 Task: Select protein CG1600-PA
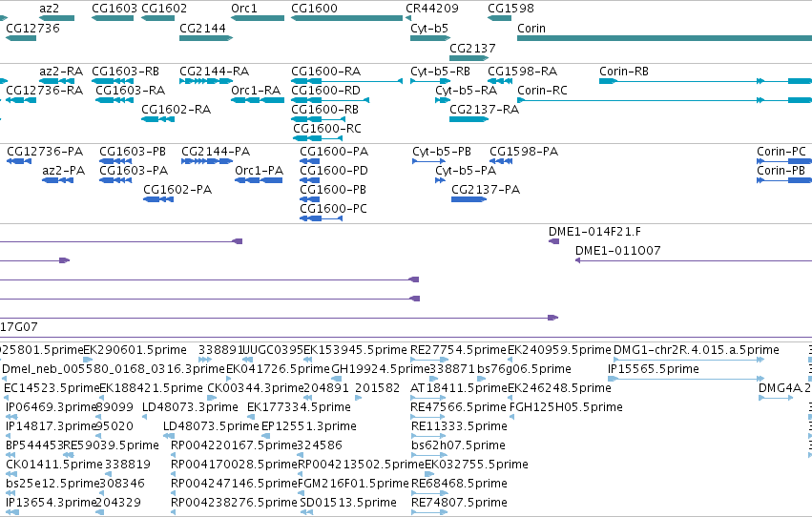[310, 161]
